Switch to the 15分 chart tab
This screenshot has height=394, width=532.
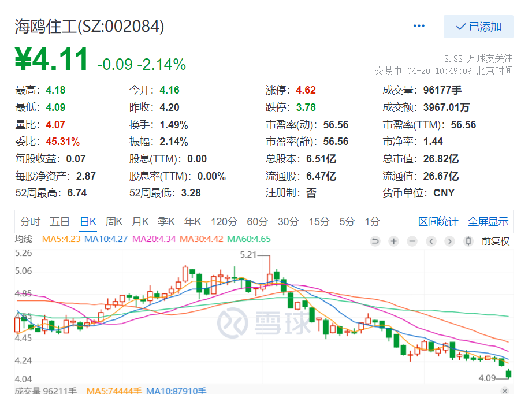pos(319,222)
